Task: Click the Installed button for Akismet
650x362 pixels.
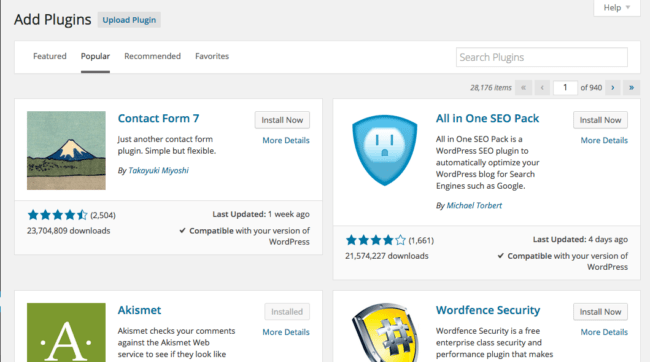Action: (287, 312)
